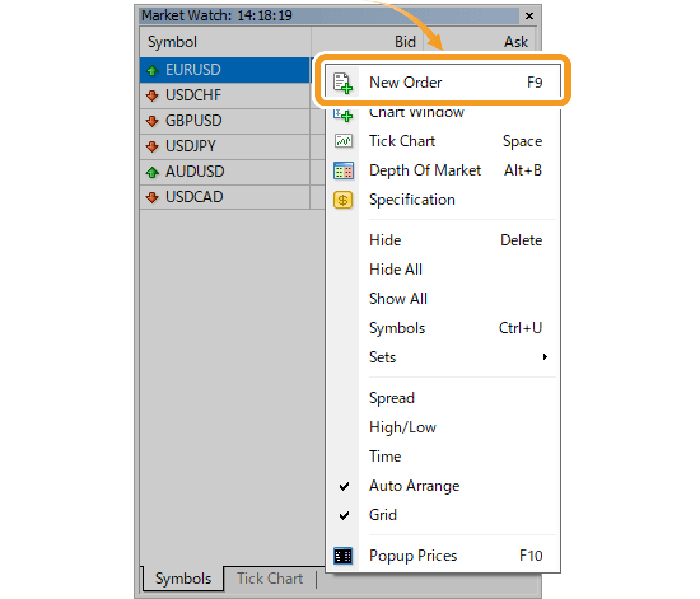The height and width of the screenshot is (599, 700).
Task: Click the Chart Window icon
Action: pos(344,112)
